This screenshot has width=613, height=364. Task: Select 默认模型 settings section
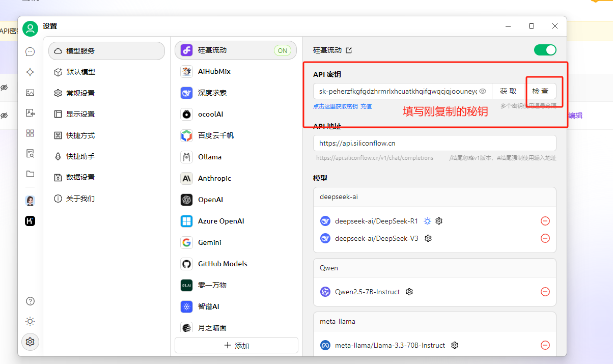pyautogui.click(x=107, y=72)
